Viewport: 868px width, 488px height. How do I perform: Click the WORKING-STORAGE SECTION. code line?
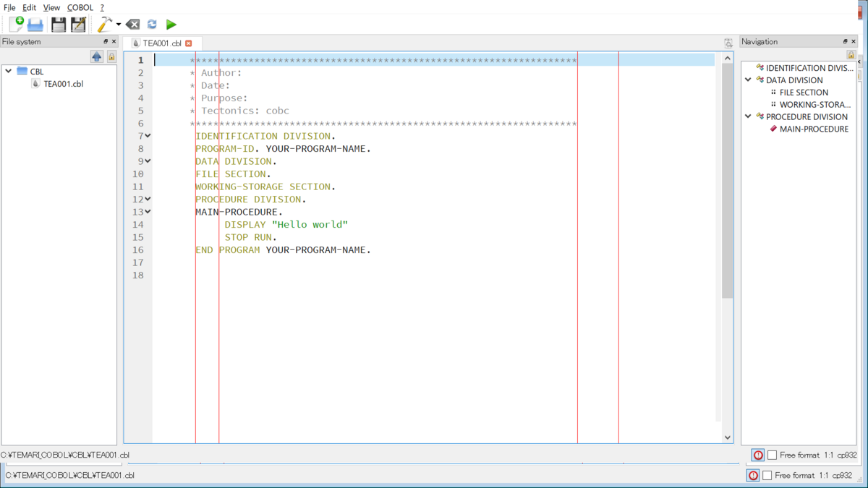pyautogui.click(x=265, y=187)
